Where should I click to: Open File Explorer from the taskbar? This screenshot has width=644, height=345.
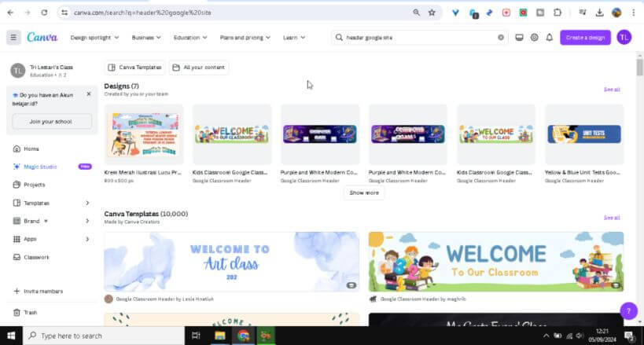point(219,336)
